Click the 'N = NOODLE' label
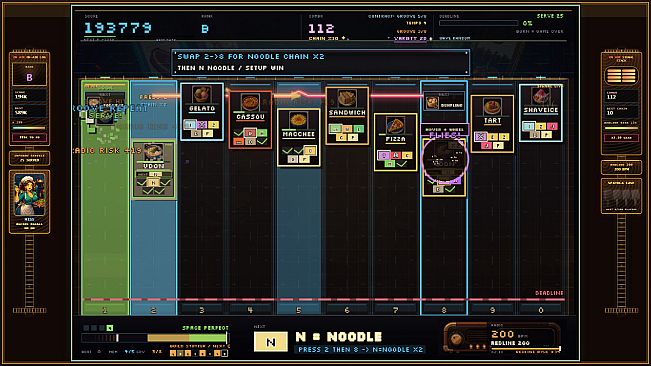This screenshot has width=651, height=366. point(339,337)
